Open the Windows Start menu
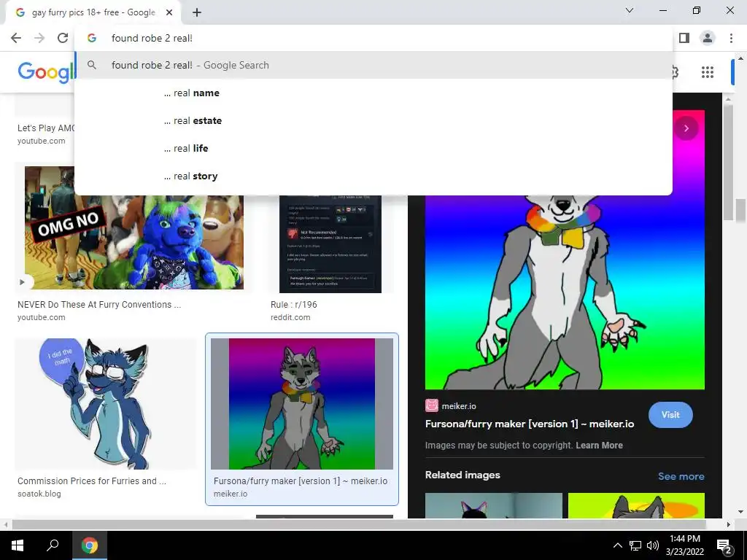This screenshot has width=747, height=560. (x=18, y=545)
